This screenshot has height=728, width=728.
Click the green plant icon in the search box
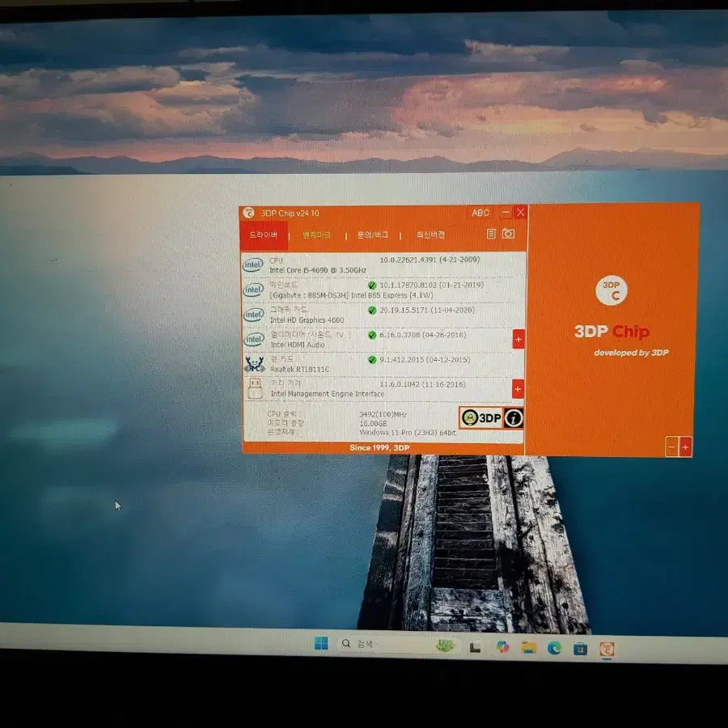pyautogui.click(x=445, y=645)
